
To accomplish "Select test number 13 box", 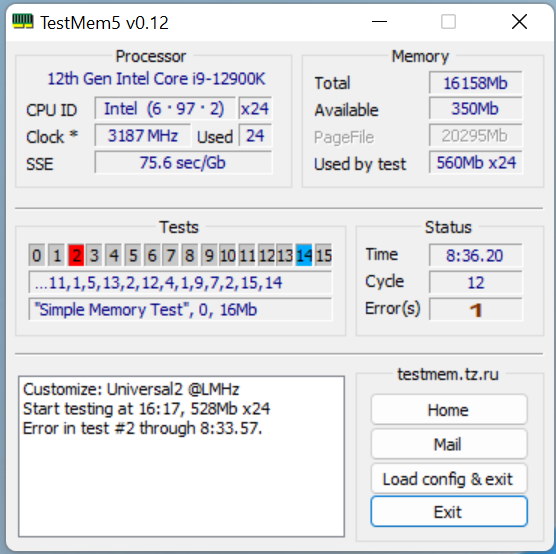I will click(285, 255).
